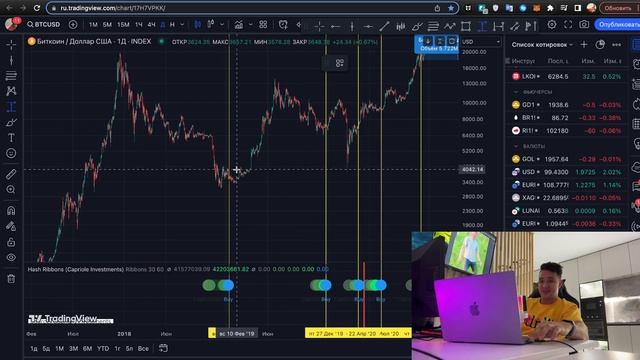Screen dimensions: 640x360
Task: Select the rectangle tool in favorites bar
Action: click(x=466, y=27)
